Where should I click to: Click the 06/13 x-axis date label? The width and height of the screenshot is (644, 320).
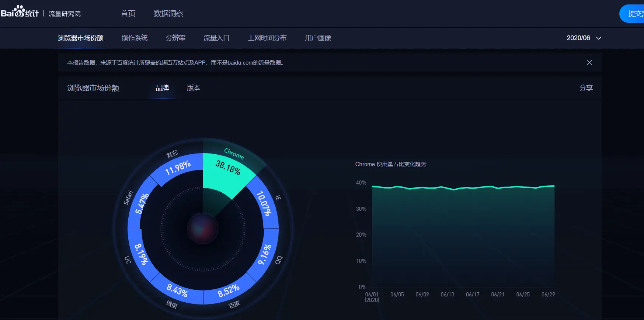[x=448, y=295]
